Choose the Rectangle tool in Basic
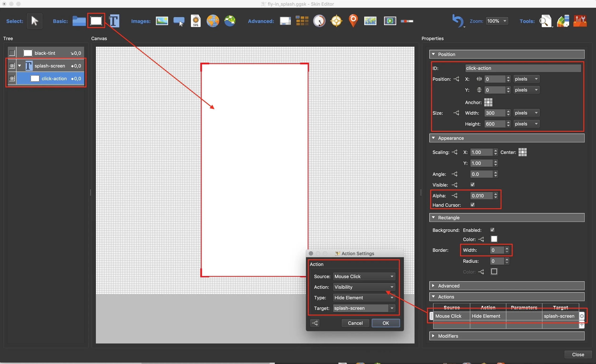Screen dimensions: 596x364 click(96, 21)
